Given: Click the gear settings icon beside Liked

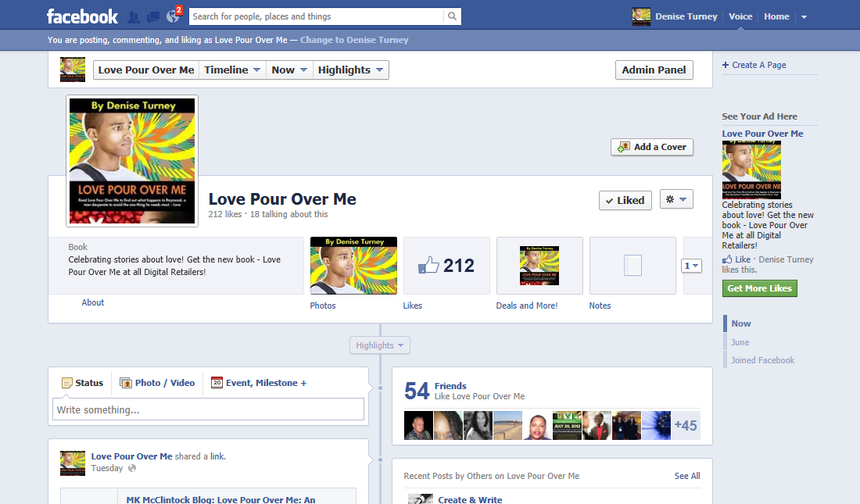Looking at the screenshot, I should coord(676,199).
